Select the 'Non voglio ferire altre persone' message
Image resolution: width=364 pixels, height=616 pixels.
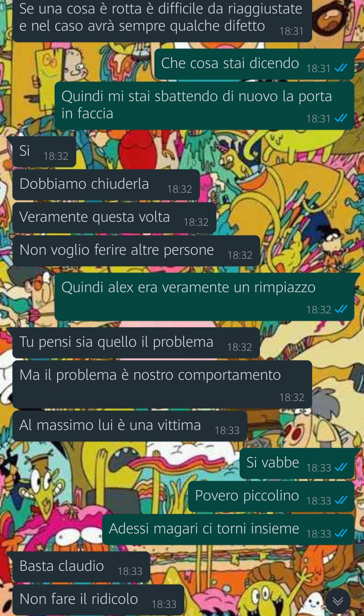136,251
